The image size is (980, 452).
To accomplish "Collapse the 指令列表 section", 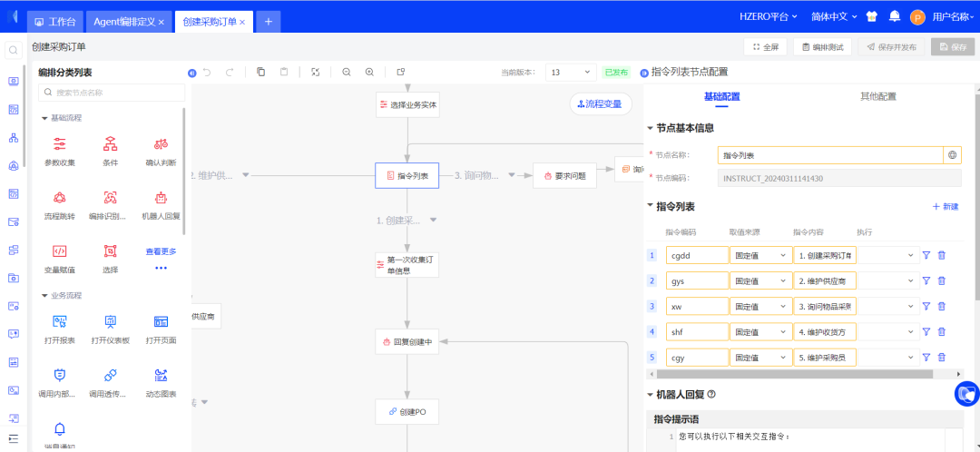I will coord(651,206).
